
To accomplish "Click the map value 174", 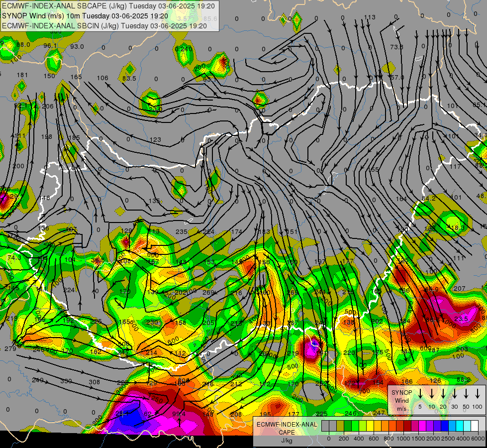I will point(237,231).
